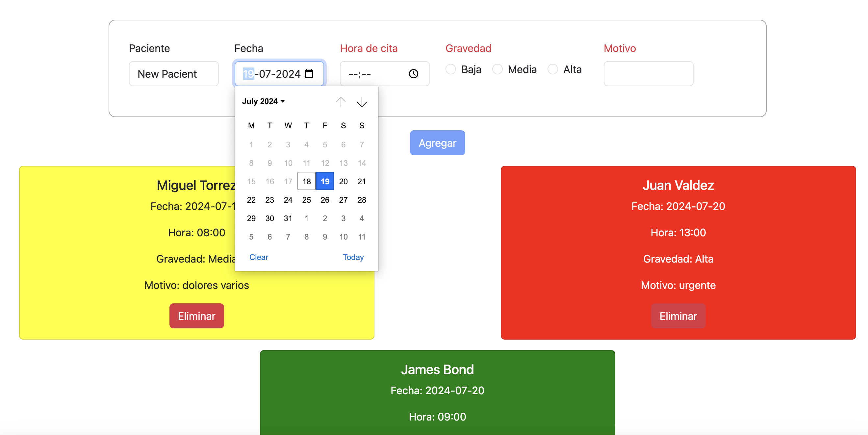Pick July 19 in the calendar
The image size is (868, 435).
(325, 181)
